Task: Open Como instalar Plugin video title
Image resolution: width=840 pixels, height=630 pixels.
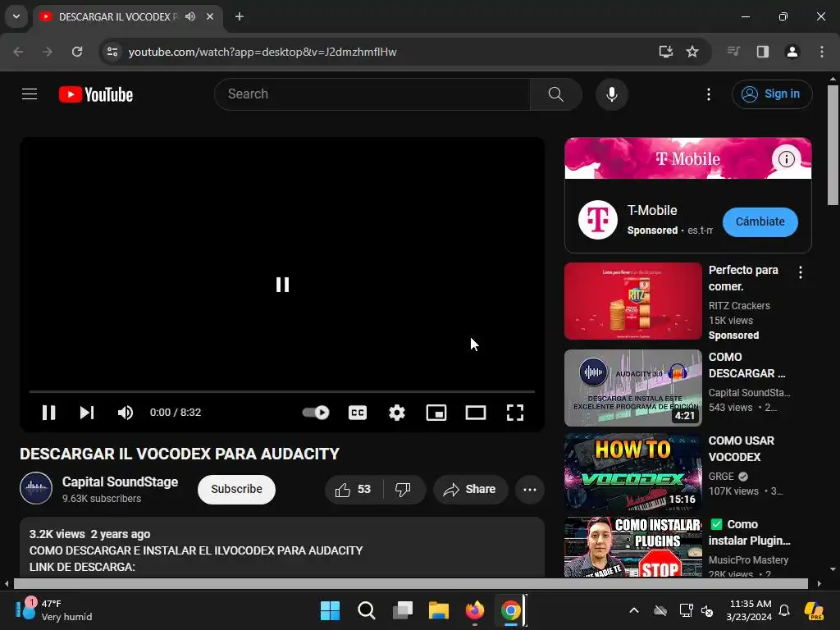Action: pyautogui.click(x=750, y=532)
